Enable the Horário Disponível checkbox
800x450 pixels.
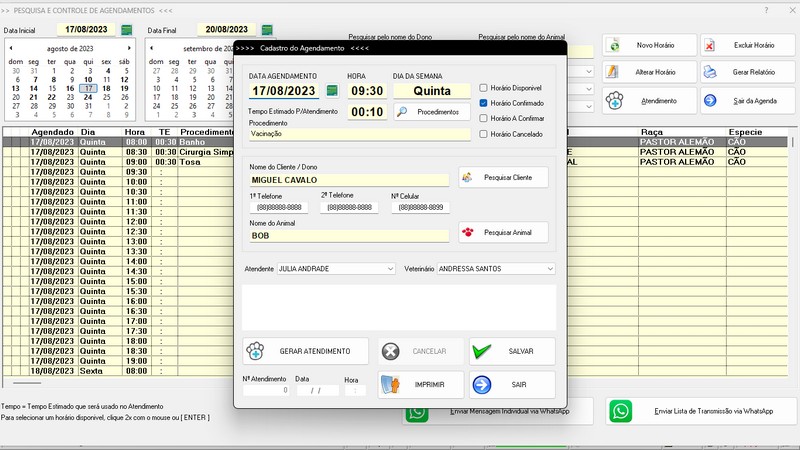tap(484, 87)
